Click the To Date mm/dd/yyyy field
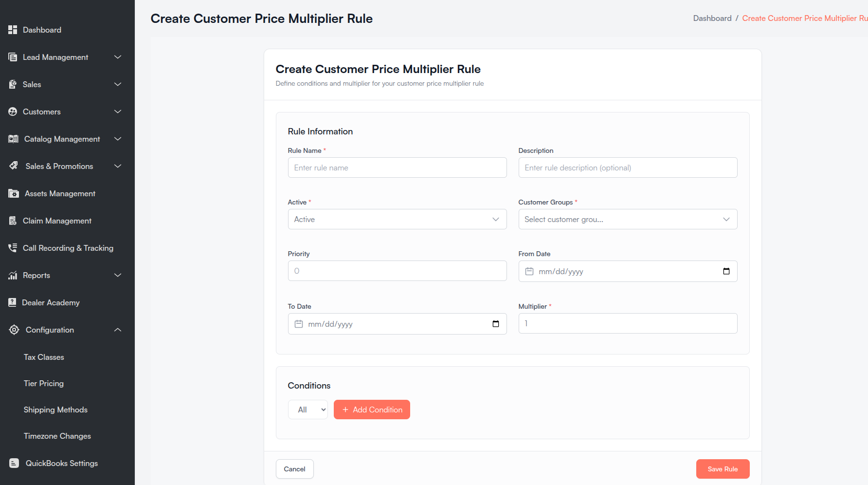 click(397, 324)
